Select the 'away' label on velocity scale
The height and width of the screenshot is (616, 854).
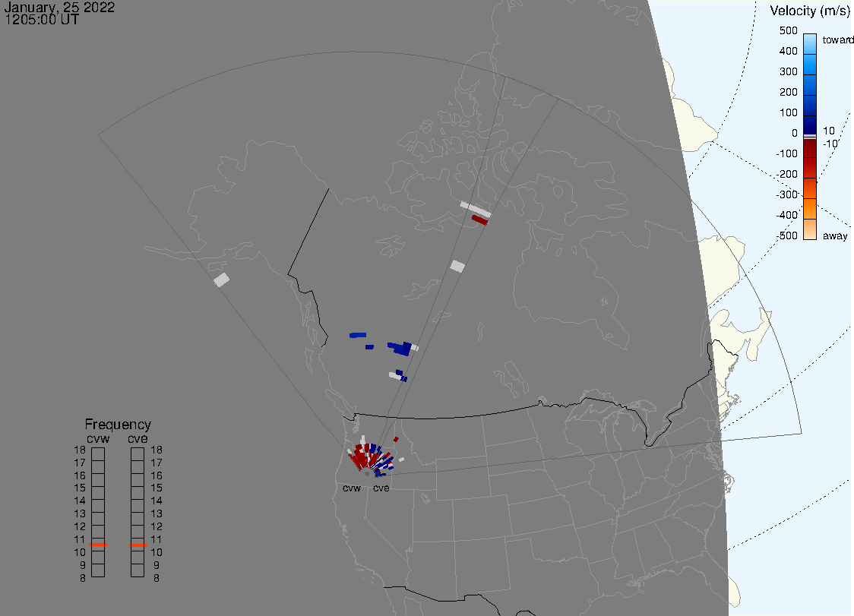835,235
